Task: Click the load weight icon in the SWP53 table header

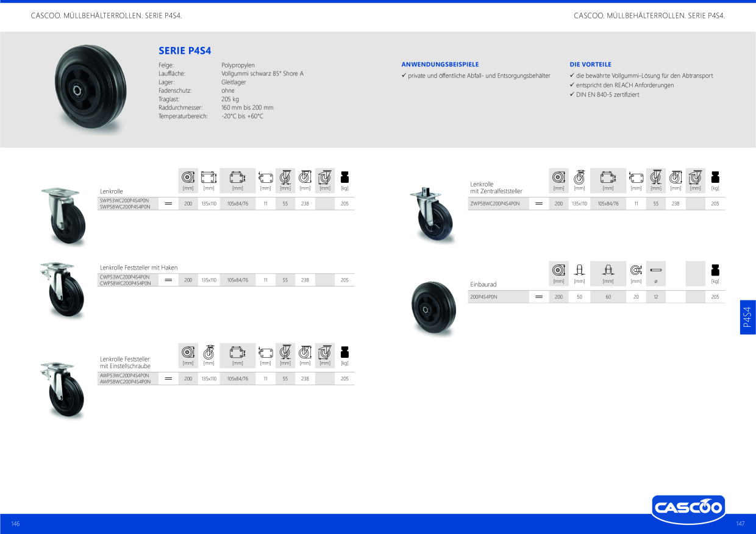Action: [x=344, y=177]
